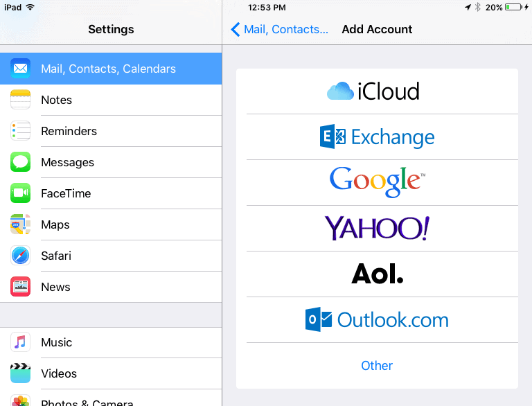Viewport: 532px width, 406px height.
Task: Select Safari in settings list
Action: [x=111, y=256]
